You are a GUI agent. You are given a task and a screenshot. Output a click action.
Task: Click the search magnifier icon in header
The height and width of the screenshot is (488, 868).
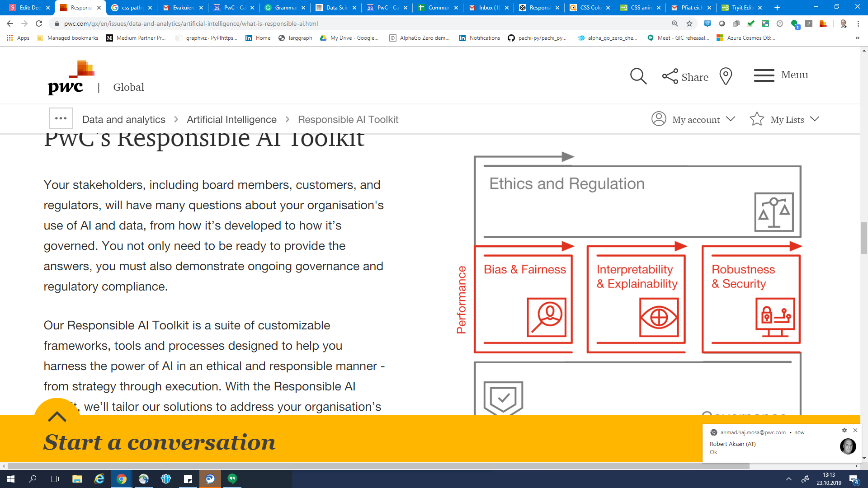[638, 76]
